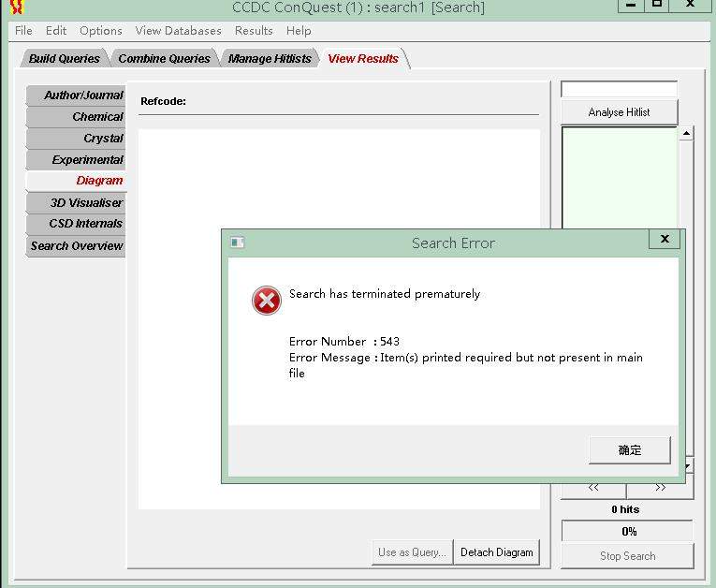Show the Crystal pane
This screenshot has height=588, width=716.
[x=76, y=138]
